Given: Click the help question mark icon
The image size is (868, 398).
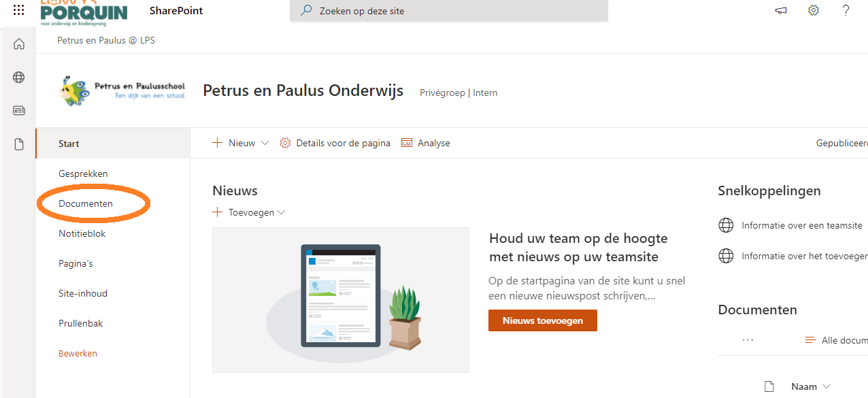Looking at the screenshot, I should (x=846, y=10).
